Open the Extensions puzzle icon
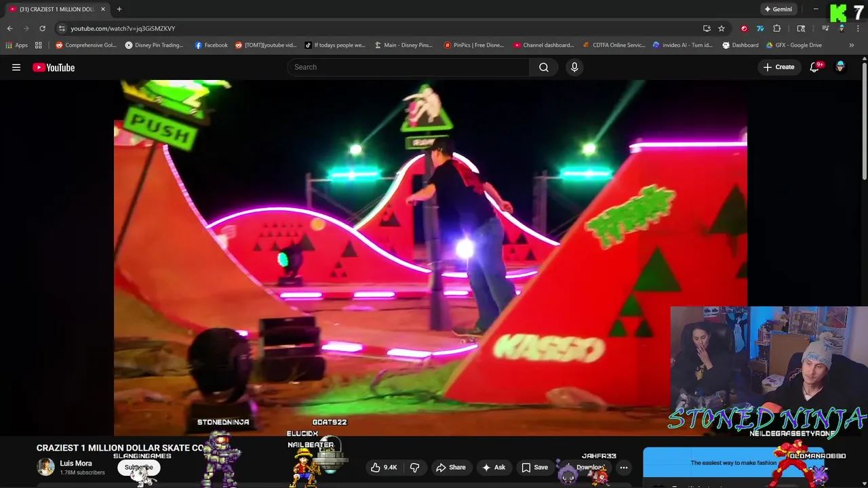 tap(777, 28)
